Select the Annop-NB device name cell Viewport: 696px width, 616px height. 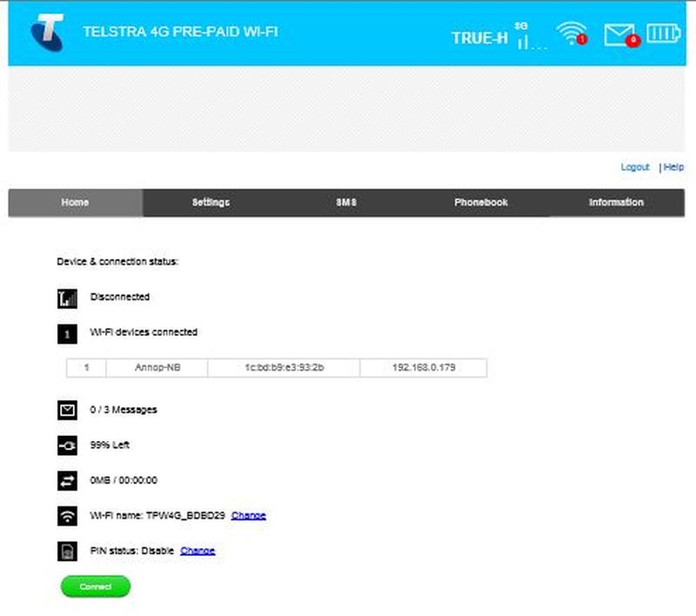pos(157,368)
